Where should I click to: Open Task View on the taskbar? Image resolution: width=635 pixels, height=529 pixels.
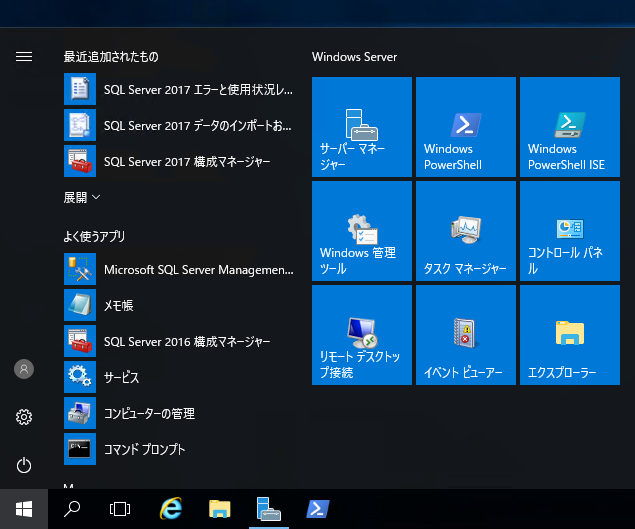coord(120,509)
